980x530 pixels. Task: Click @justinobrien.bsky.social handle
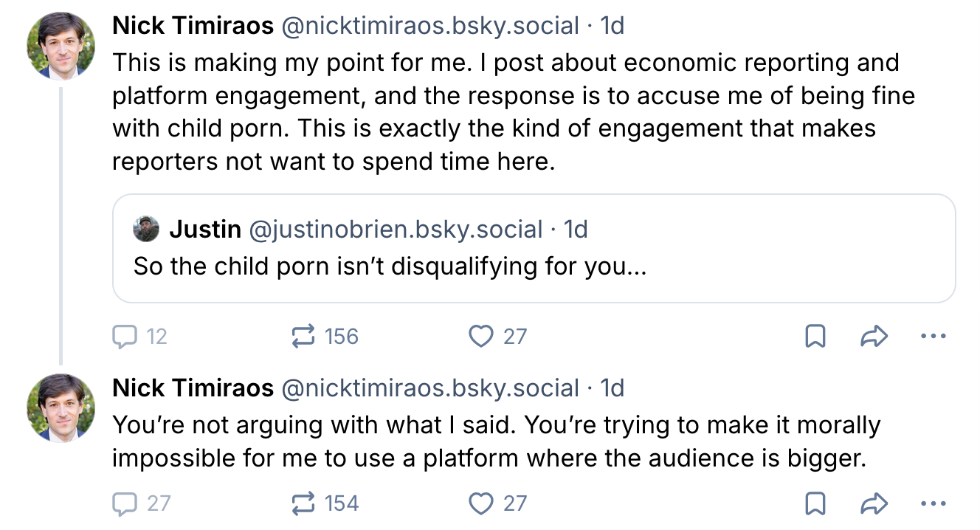click(396, 230)
